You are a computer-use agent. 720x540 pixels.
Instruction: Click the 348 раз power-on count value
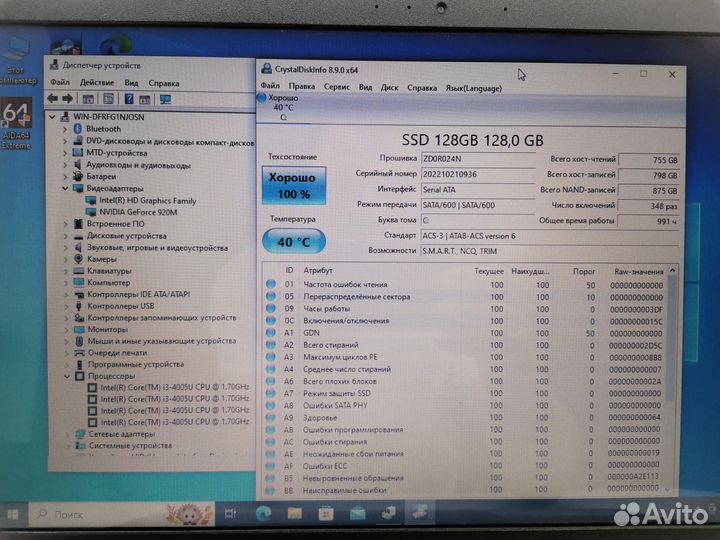(647, 206)
